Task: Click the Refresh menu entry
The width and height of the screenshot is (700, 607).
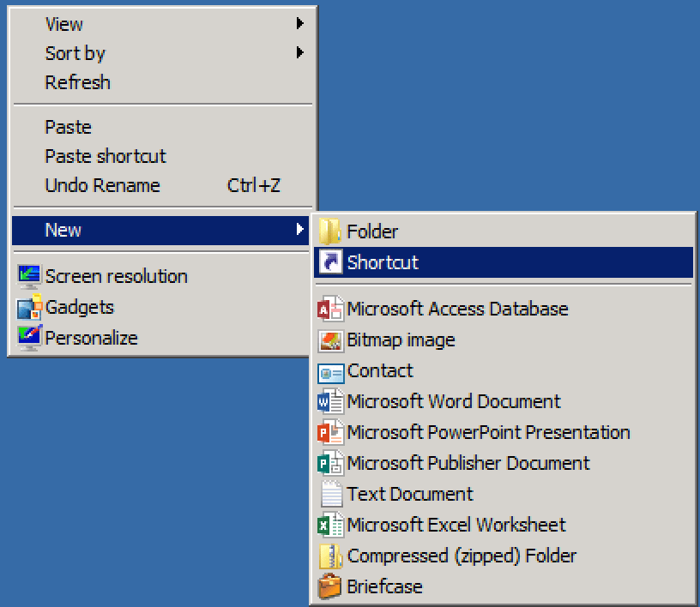Action: pos(77,82)
